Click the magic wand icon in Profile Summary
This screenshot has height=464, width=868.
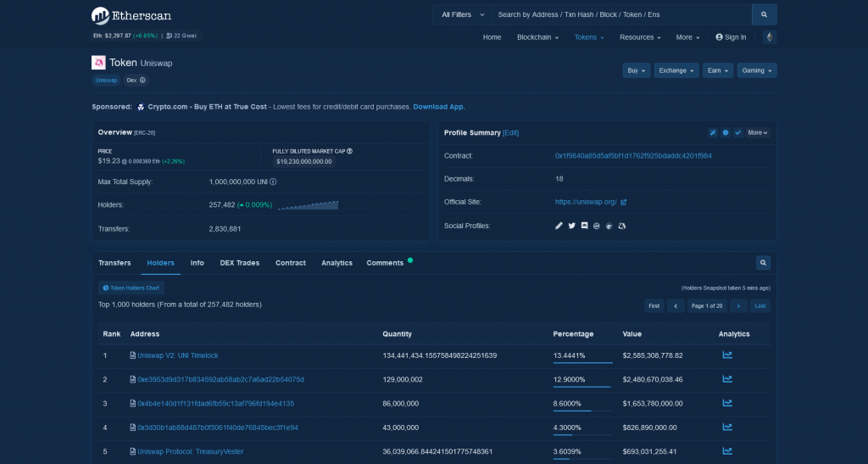coord(712,133)
